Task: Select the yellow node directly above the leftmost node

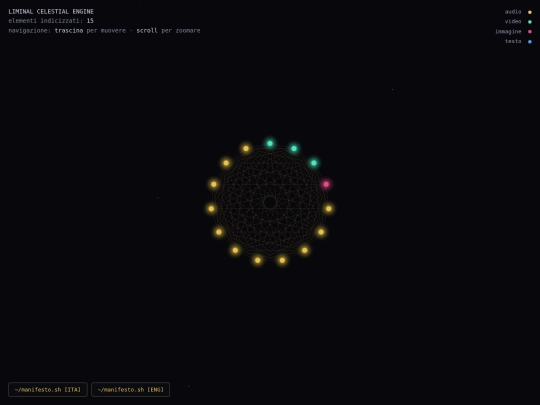Action: (214, 184)
